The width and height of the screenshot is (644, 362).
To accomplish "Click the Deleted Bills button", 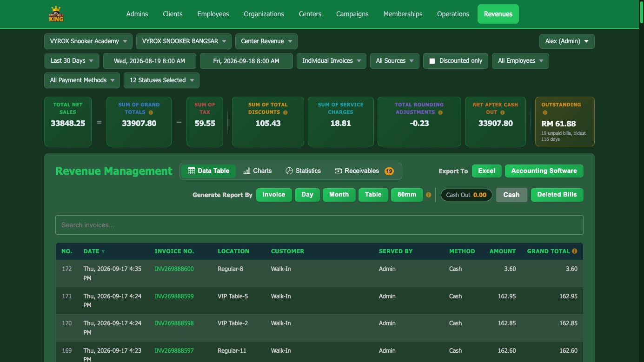I will 557,195.
